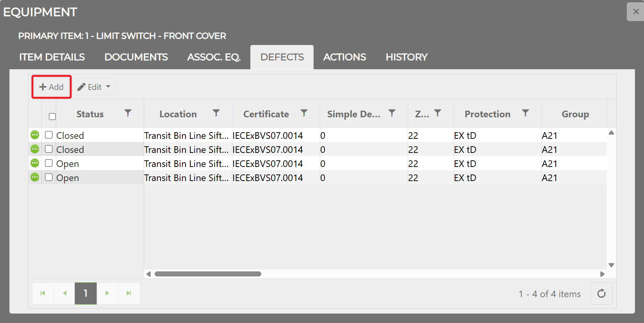Switch to Documents tab
Image resolution: width=644 pixels, height=323 pixels.
[136, 57]
